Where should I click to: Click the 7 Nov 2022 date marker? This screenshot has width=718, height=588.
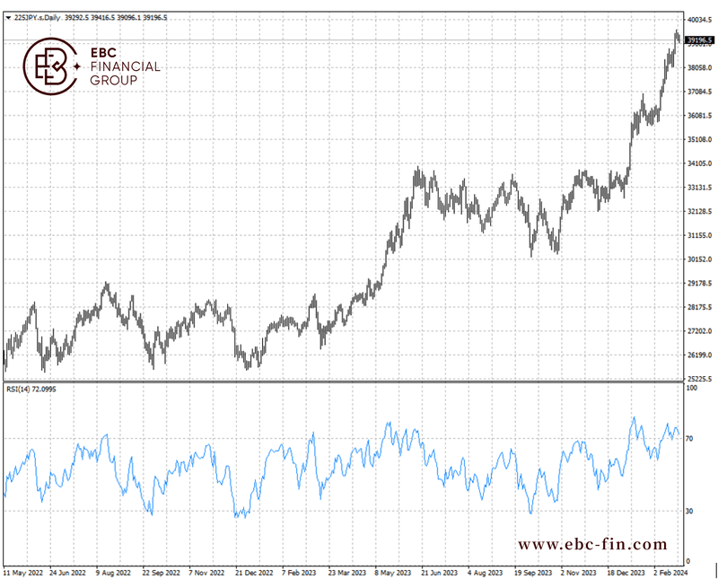coord(208,571)
